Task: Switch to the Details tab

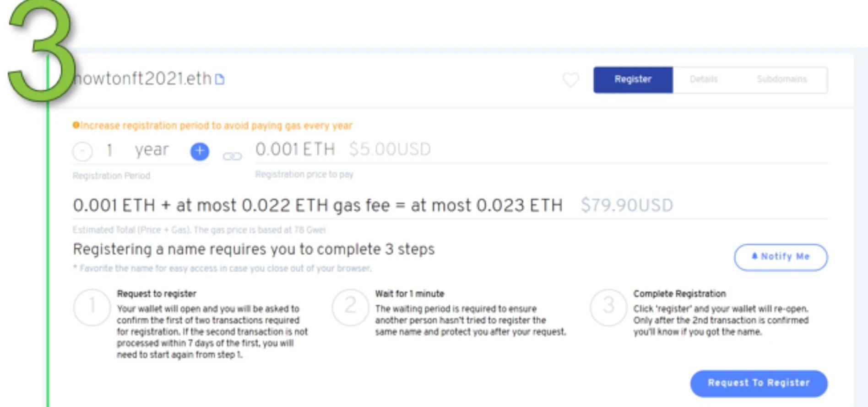Action: (x=704, y=80)
